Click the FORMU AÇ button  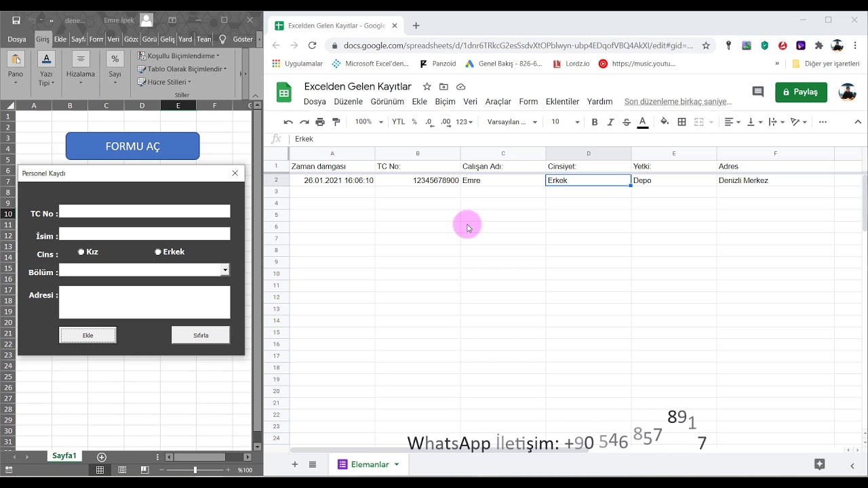pos(132,146)
